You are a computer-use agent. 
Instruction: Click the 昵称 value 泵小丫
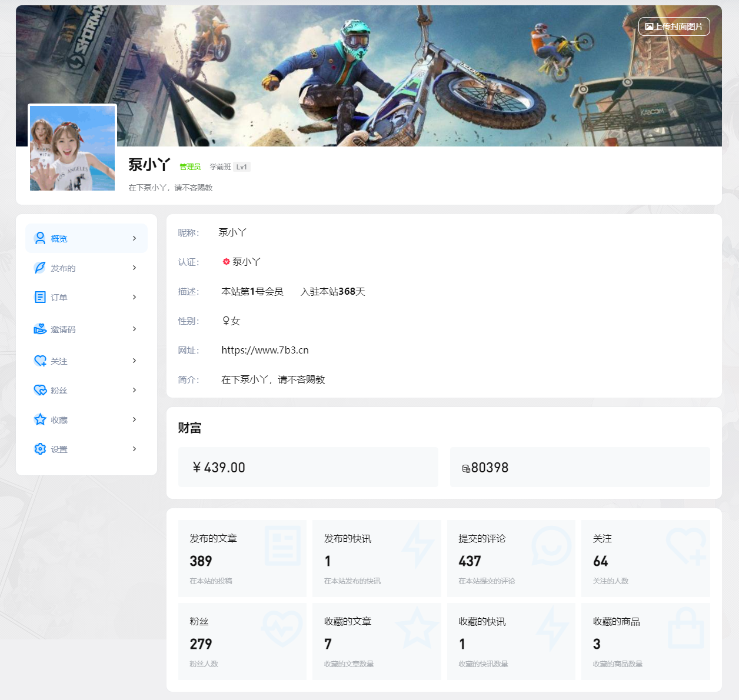[232, 232]
